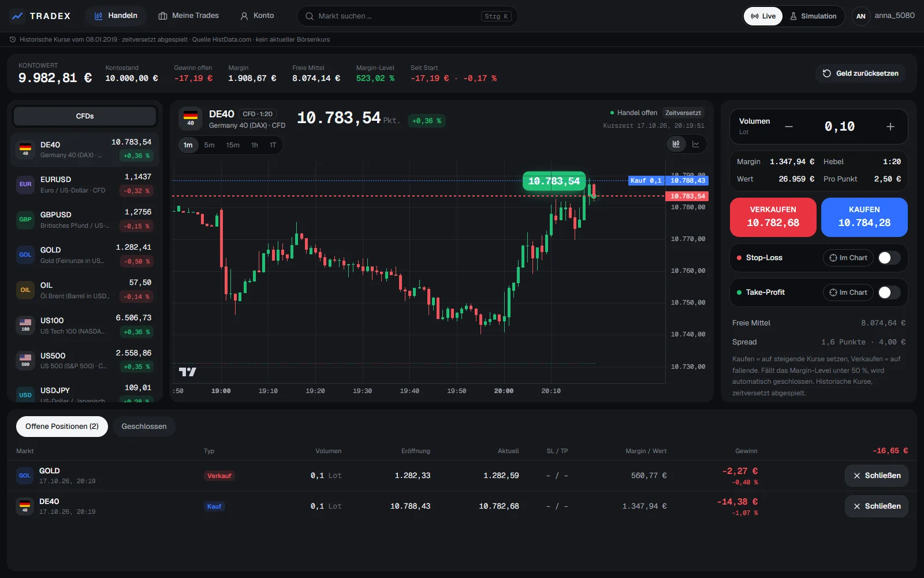Close the DE40 position with Schließen
Viewport: 924px width, 578px height.
click(x=877, y=506)
